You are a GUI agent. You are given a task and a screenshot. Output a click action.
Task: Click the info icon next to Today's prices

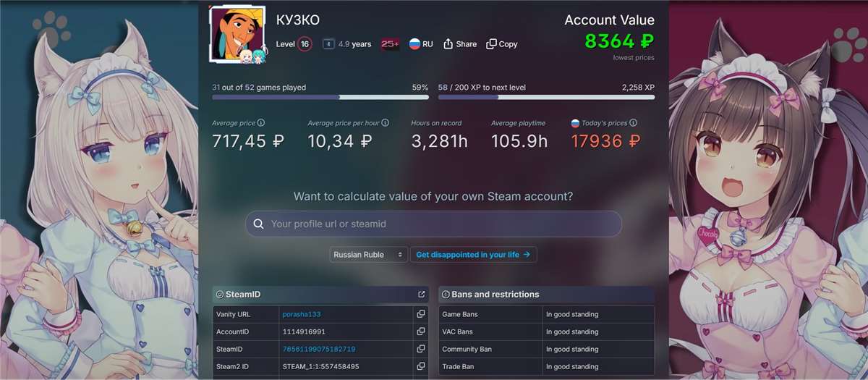[633, 123]
